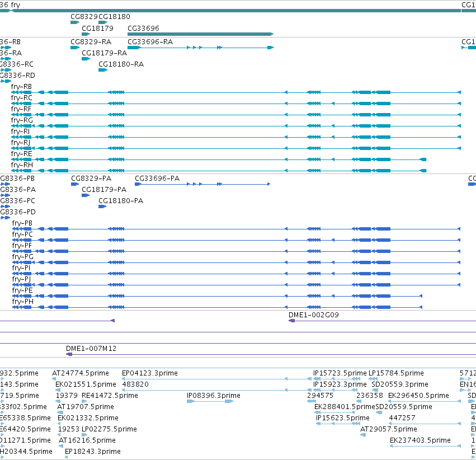The height and width of the screenshot is (460, 476).
Task: Click the 483820 feature label
Action: click(x=135, y=384)
